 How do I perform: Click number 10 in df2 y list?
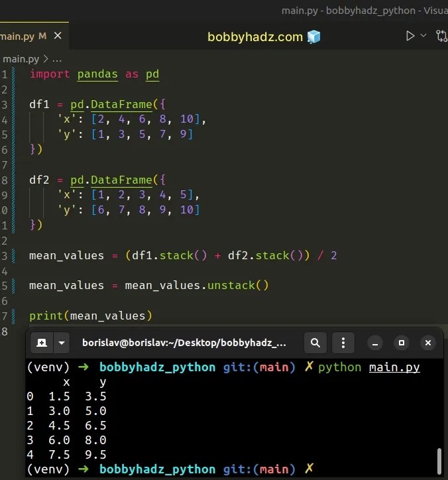pos(187,210)
